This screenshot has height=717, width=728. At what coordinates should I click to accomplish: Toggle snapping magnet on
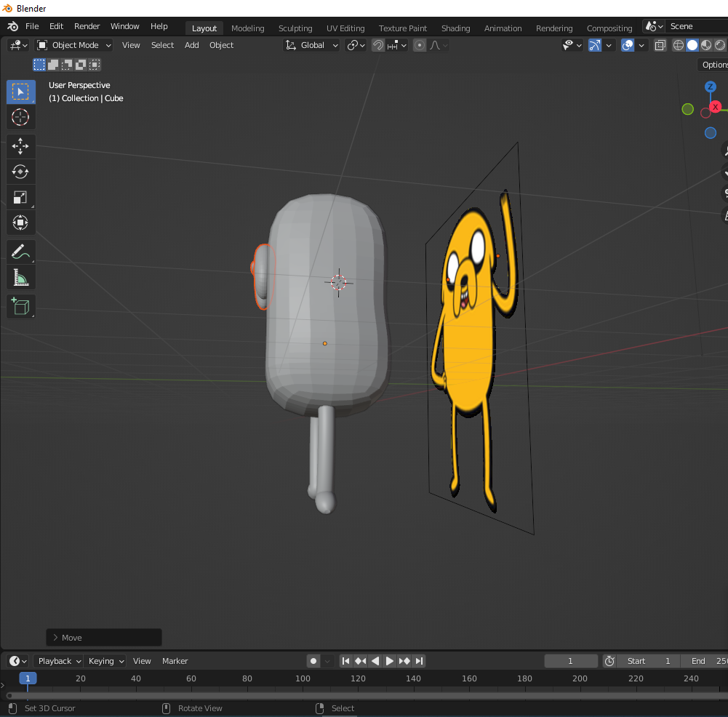click(x=378, y=45)
